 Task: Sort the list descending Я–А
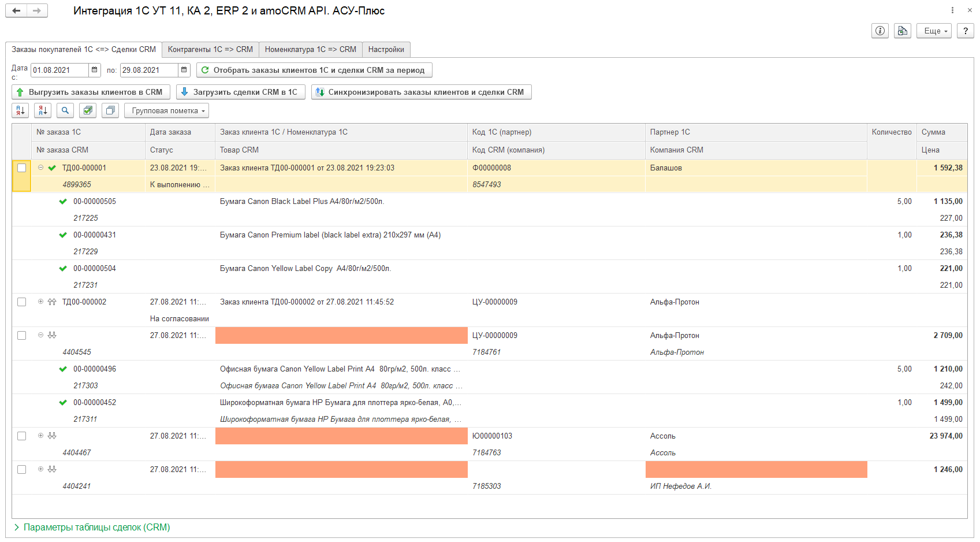43,110
